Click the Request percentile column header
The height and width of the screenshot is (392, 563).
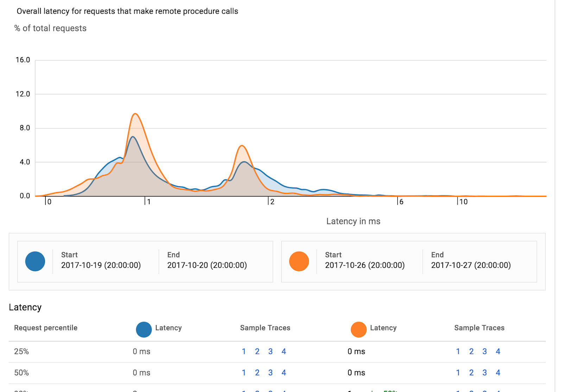click(x=46, y=328)
